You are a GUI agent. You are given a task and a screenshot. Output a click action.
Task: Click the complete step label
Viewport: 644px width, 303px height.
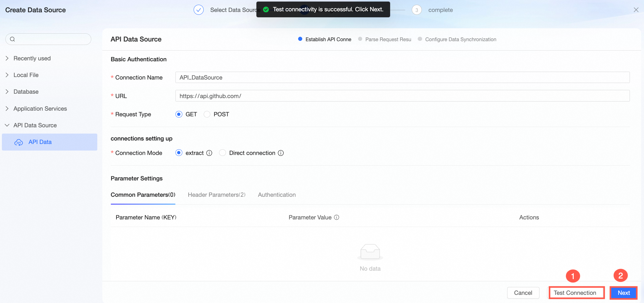pyautogui.click(x=441, y=10)
